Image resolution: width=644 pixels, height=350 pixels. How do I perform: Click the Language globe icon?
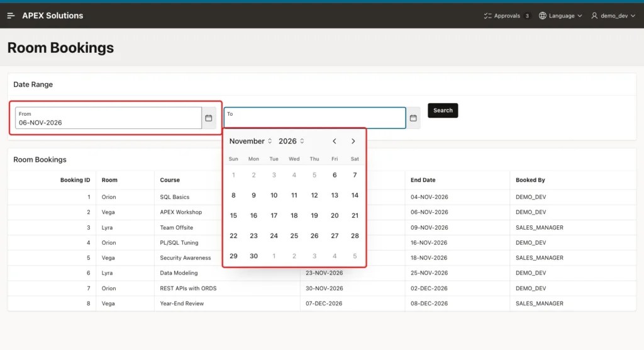pos(543,16)
